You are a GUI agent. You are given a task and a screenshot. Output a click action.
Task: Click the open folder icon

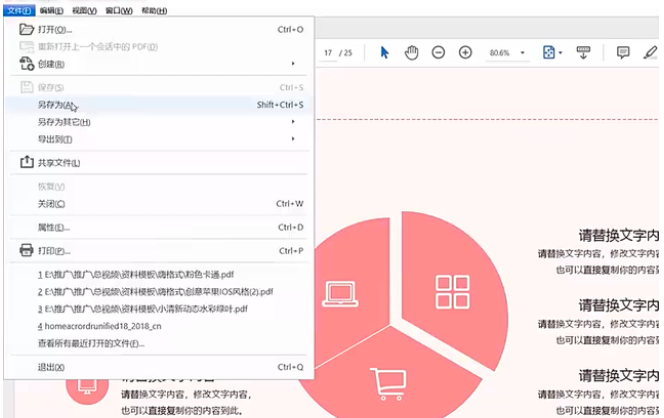pyautogui.click(x=27, y=29)
